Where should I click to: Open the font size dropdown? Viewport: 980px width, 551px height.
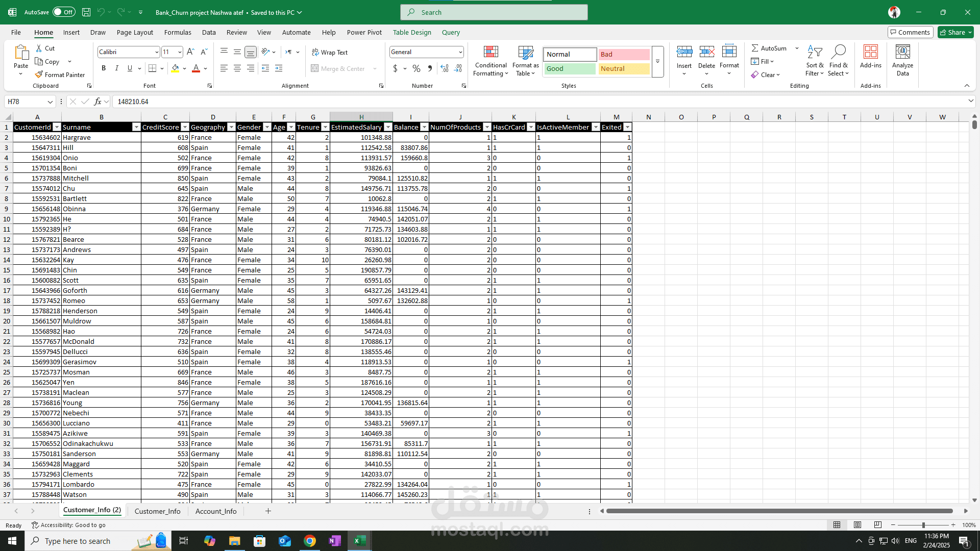180,52
